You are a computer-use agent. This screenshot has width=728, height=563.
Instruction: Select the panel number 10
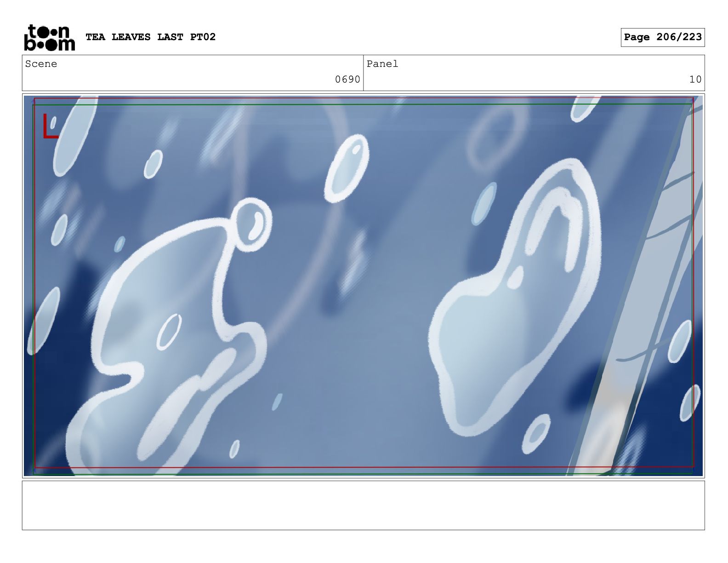coord(695,80)
